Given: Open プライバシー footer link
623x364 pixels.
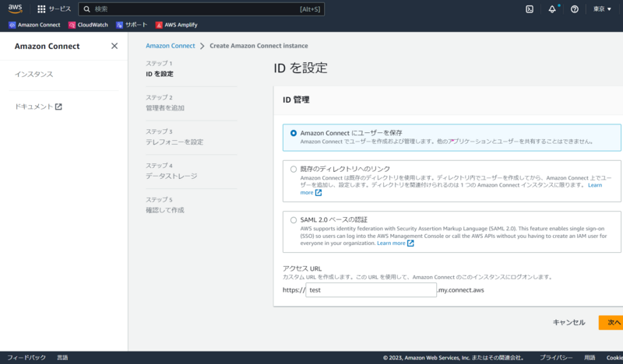Looking at the screenshot, I should click(x=556, y=358).
